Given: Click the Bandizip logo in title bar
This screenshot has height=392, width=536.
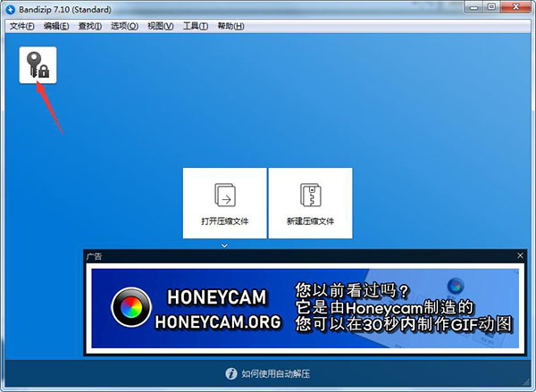Looking at the screenshot, I should pyautogui.click(x=10, y=10).
